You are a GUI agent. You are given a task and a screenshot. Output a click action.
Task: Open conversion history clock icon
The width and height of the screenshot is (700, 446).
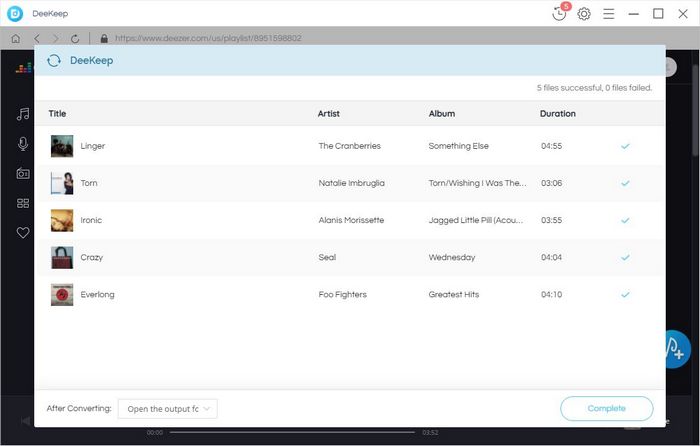click(559, 13)
